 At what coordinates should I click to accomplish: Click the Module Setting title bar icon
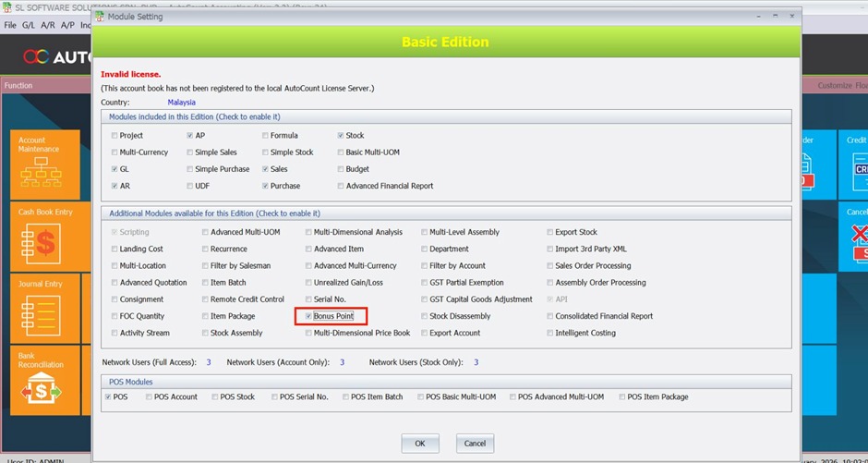pos(100,17)
